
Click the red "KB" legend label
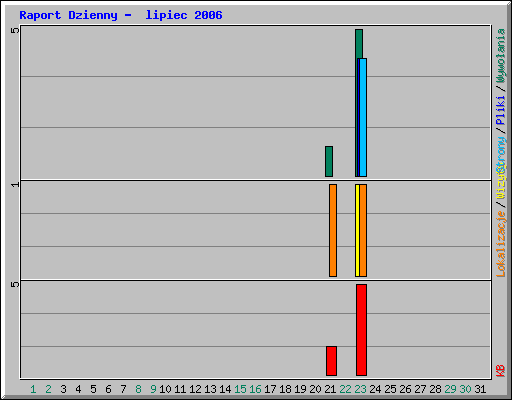501,371
